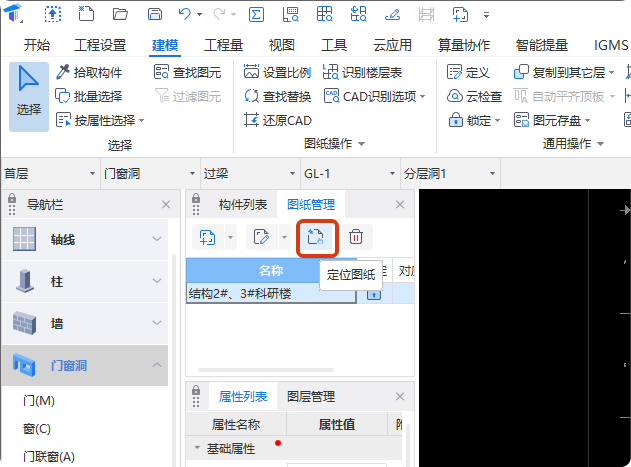Screen dimensions: 631x467
Task: Click the summation calculate icon
Action: point(256,15)
